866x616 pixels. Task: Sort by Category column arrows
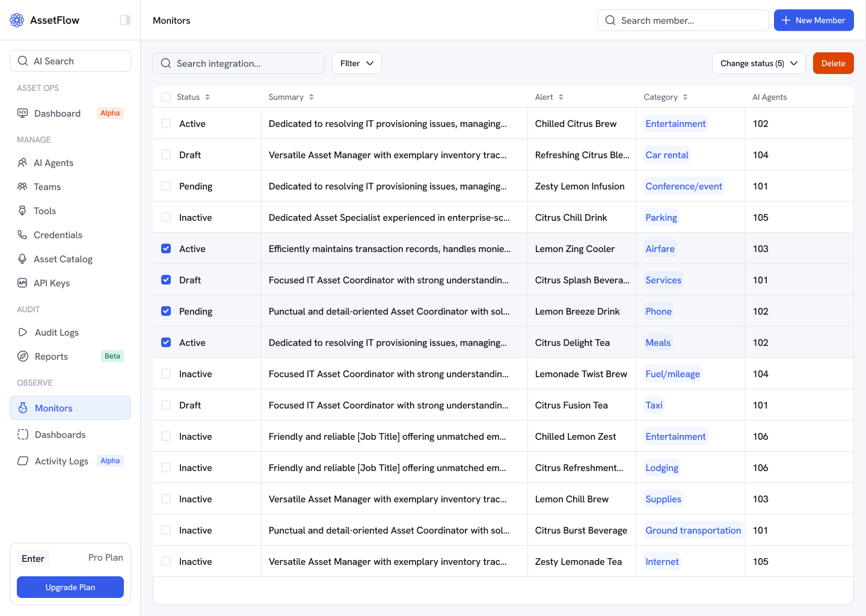click(x=685, y=97)
